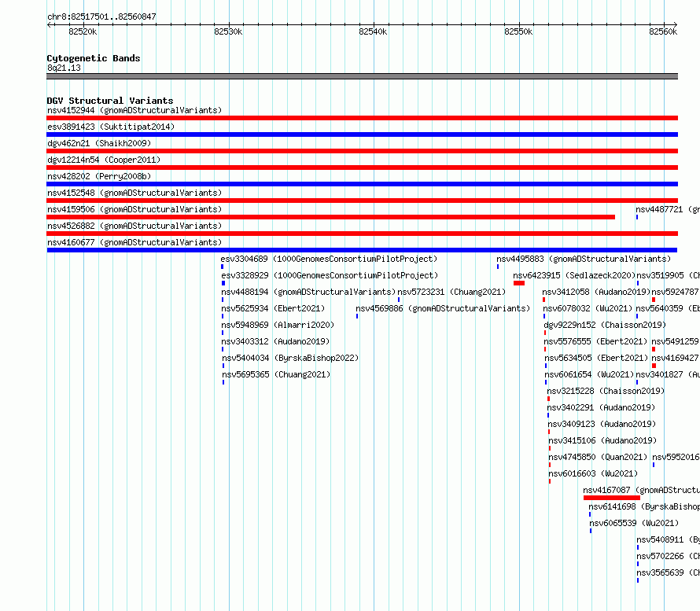Image resolution: width=700 pixels, height=611 pixels.
Task: Click the Cytogenetic Bands track title
Action: coord(94,58)
